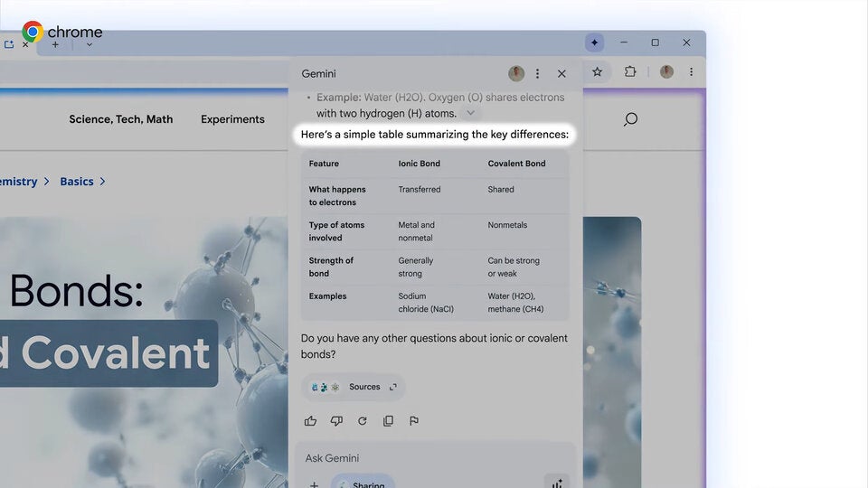Click the Gemini sparkle button in title bar

point(595,42)
